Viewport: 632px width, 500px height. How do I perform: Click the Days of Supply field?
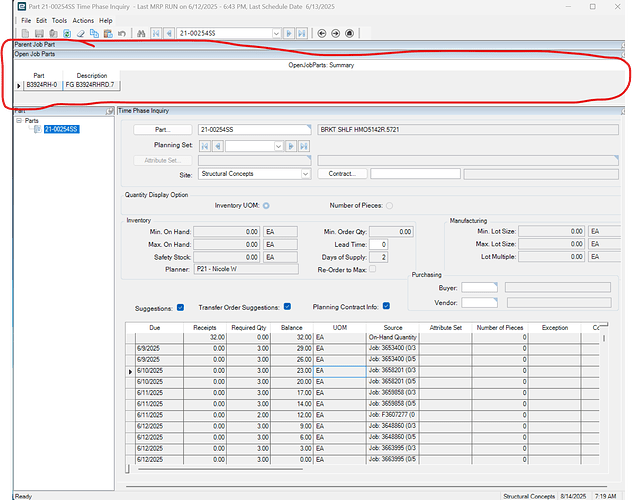pos(378,257)
